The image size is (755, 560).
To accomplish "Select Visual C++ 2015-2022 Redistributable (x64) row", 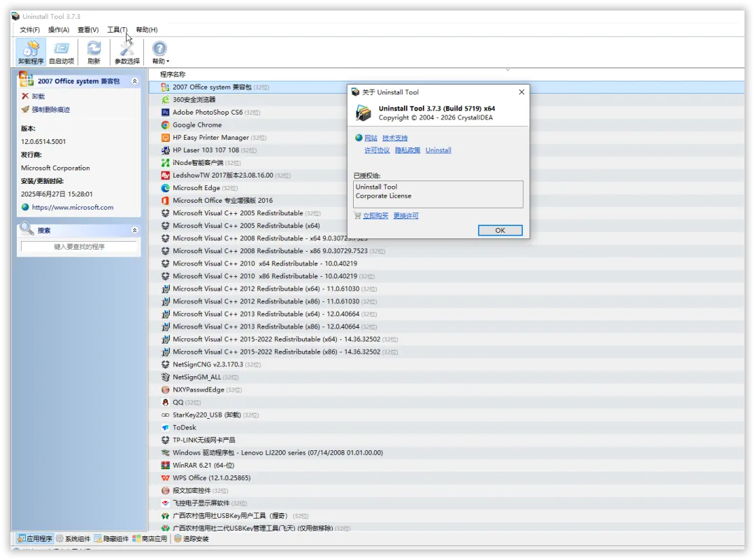I will (x=446, y=340).
